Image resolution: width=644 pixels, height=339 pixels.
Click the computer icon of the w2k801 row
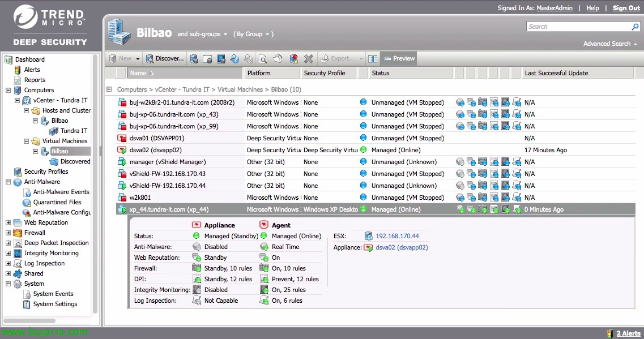click(122, 198)
